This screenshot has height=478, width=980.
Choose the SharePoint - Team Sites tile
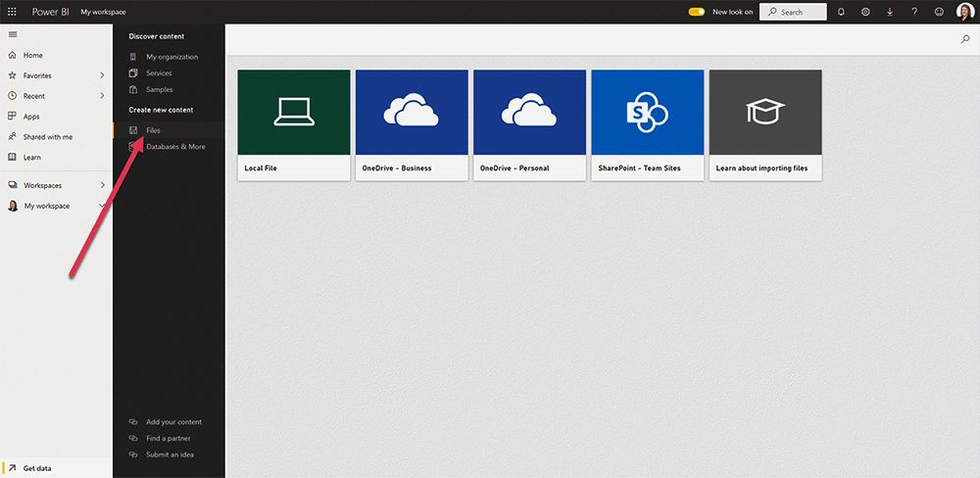[648, 125]
